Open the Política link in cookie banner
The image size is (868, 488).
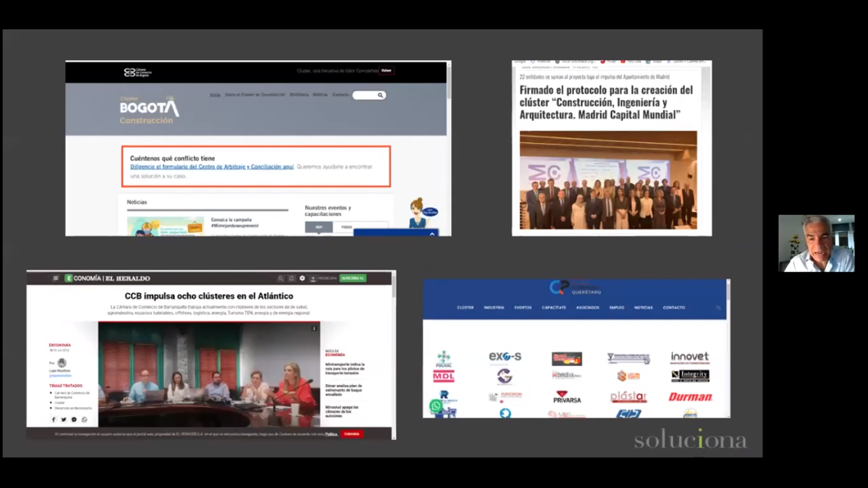coord(331,434)
